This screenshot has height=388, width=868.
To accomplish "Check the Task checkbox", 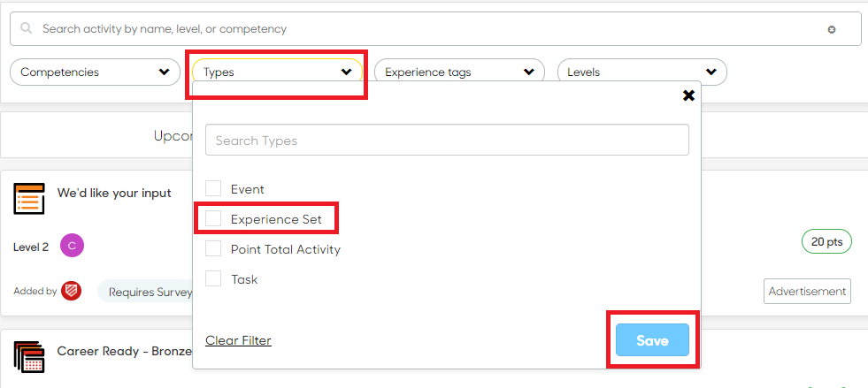I will click(213, 278).
